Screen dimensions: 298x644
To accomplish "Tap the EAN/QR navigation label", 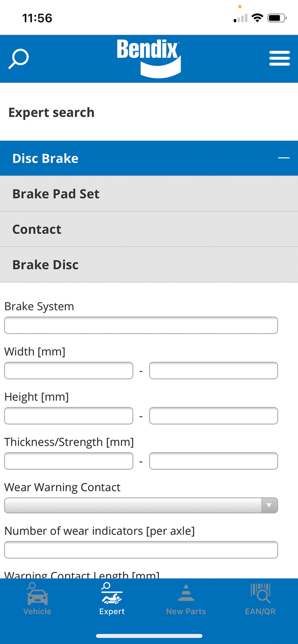I will pos(261,611).
